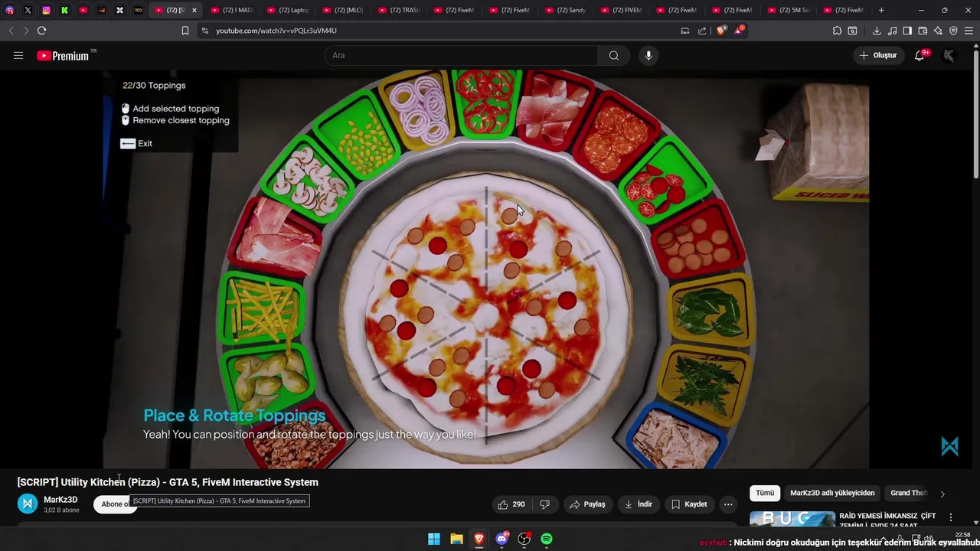980x551 pixels.
Task: Click the Abone ol subscribe button
Action: pos(115,504)
